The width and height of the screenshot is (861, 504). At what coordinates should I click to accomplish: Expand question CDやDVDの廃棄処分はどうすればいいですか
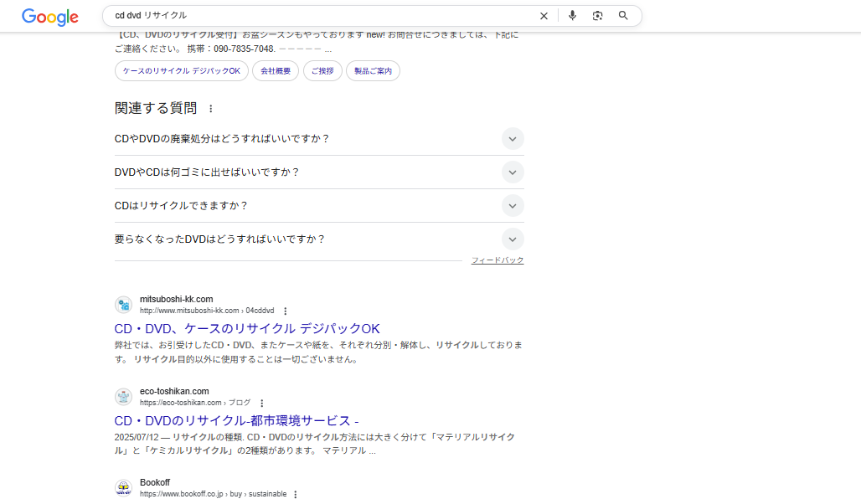[513, 139]
